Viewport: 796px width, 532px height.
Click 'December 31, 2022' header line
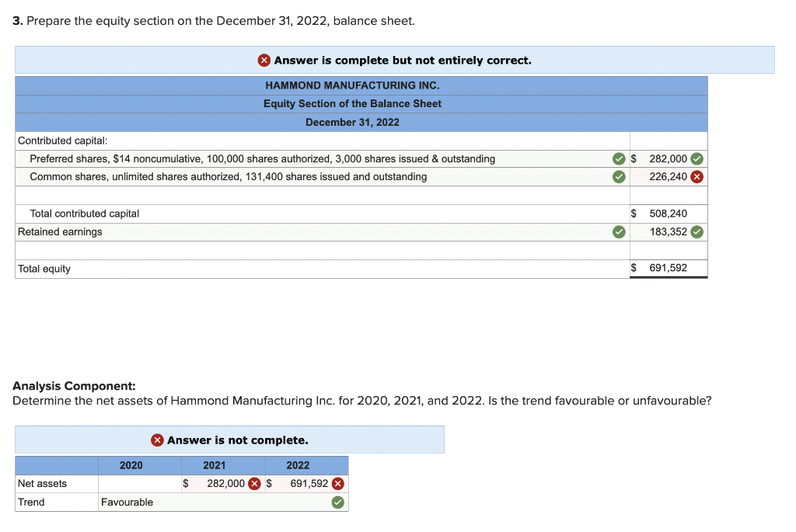[352, 122]
